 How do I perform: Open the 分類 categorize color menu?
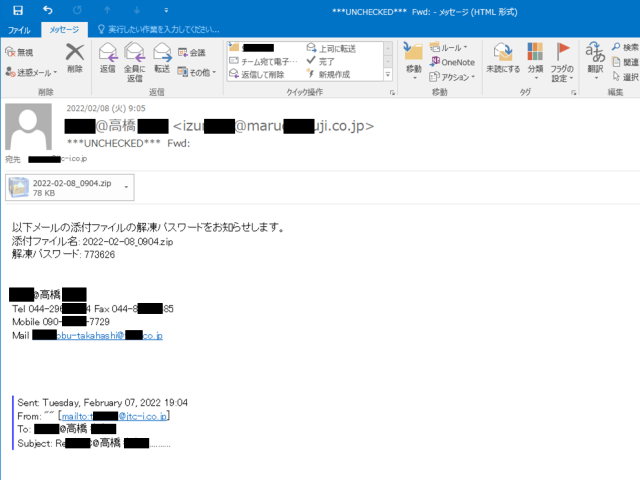[x=535, y=61]
